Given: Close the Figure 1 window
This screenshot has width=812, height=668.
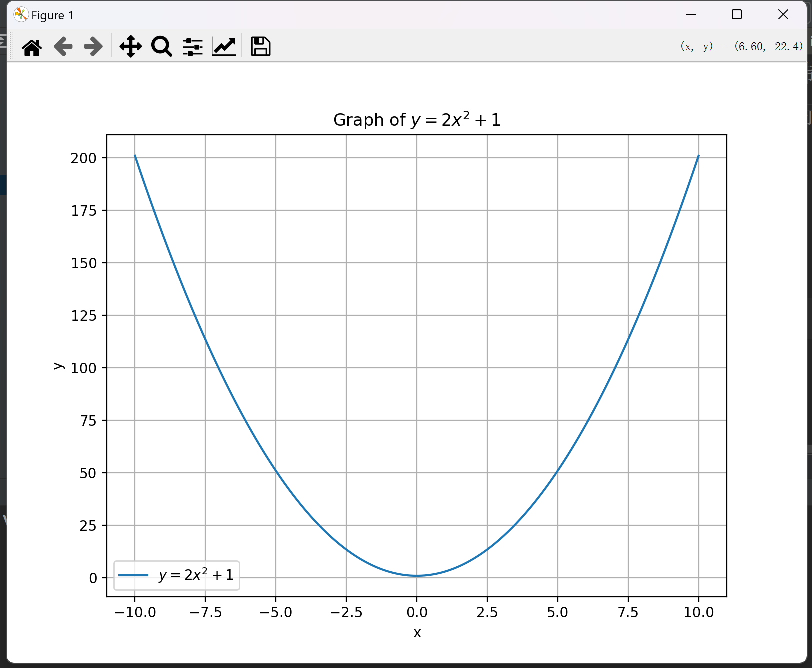Looking at the screenshot, I should pyautogui.click(x=783, y=15).
